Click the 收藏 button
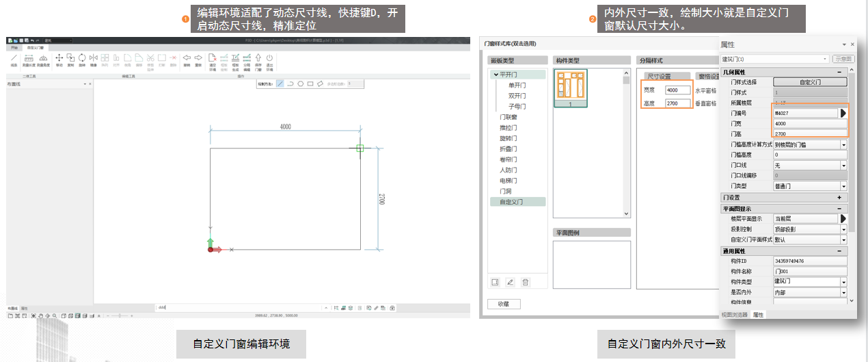 505,304
